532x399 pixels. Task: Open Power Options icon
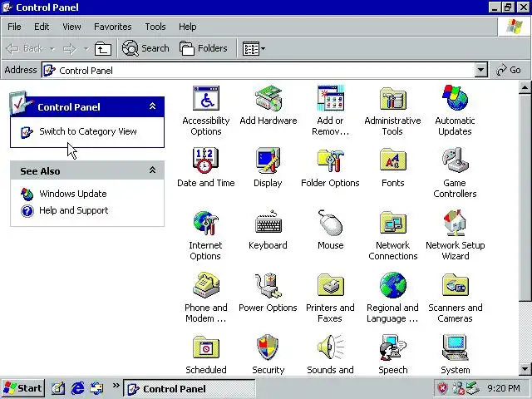pyautogui.click(x=268, y=285)
